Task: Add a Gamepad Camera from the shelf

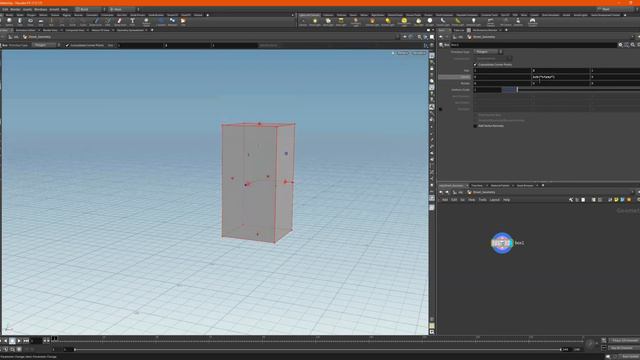Action: tap(532, 22)
